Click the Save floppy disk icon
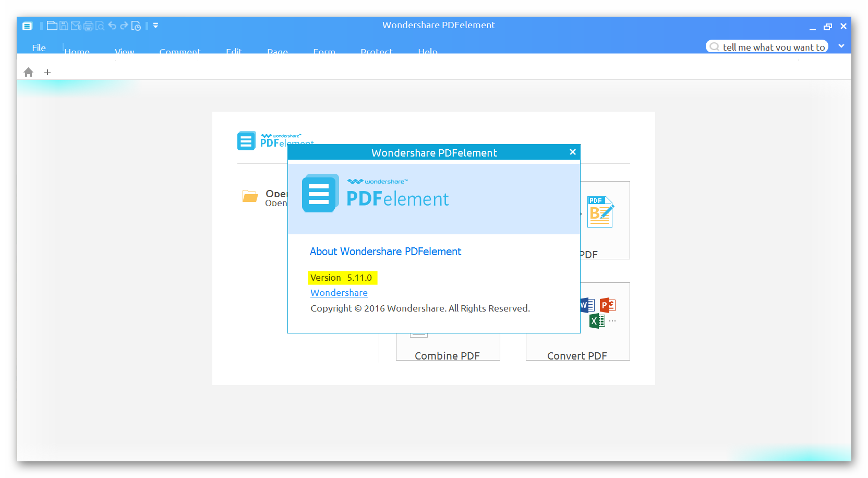The height and width of the screenshot is (478, 868). pyautogui.click(x=64, y=25)
